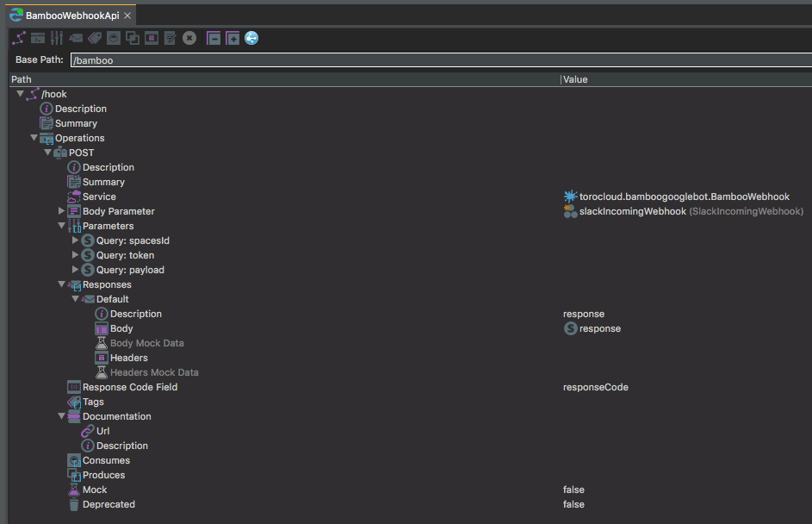Click the add operation terminal icon

pyautogui.click(x=38, y=38)
